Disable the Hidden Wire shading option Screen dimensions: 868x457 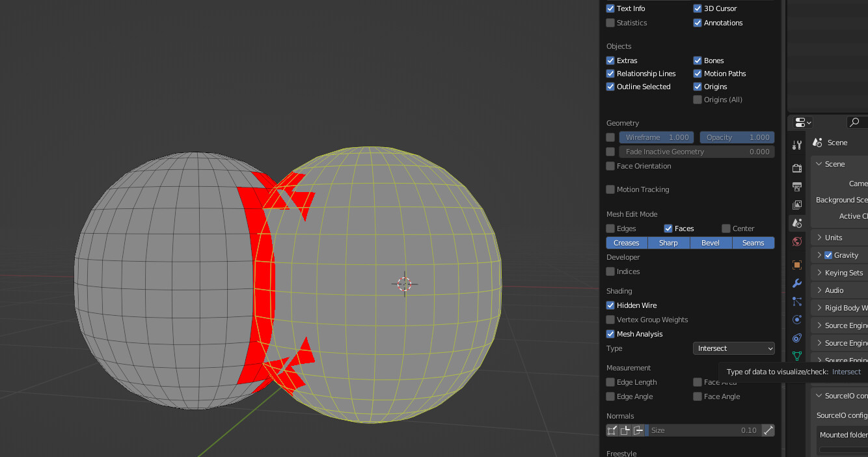610,305
